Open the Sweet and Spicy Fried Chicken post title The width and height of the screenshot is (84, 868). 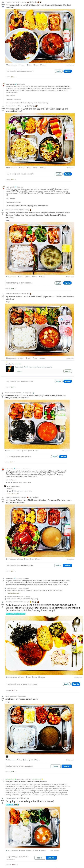click(36, 397)
